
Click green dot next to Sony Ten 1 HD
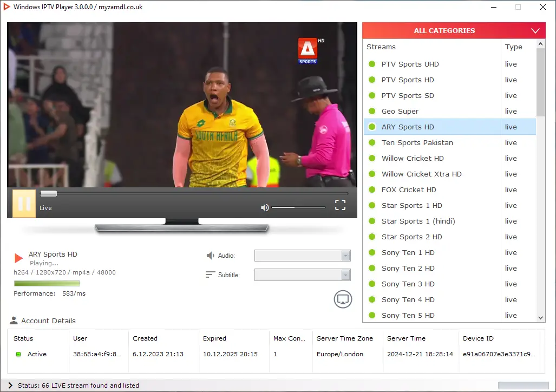pos(372,252)
